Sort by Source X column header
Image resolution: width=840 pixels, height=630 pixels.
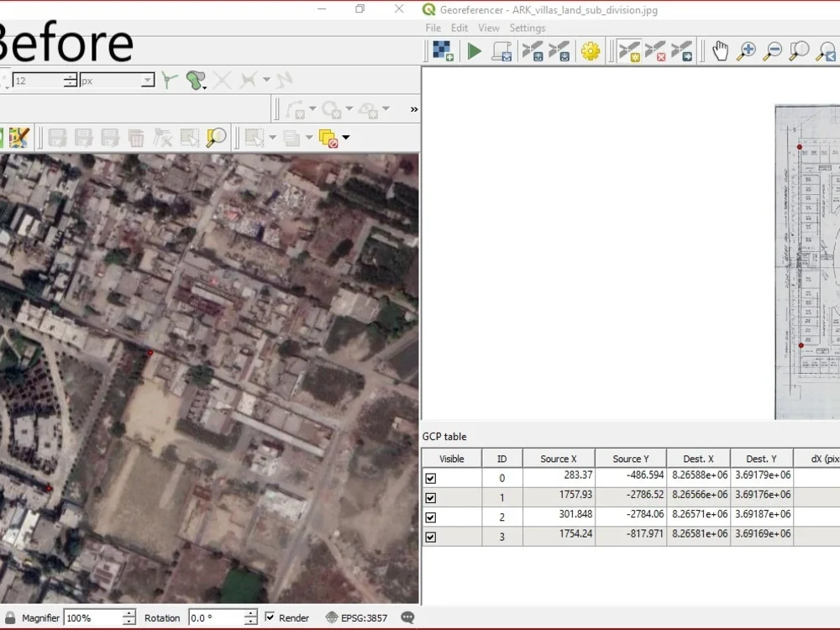click(x=559, y=459)
